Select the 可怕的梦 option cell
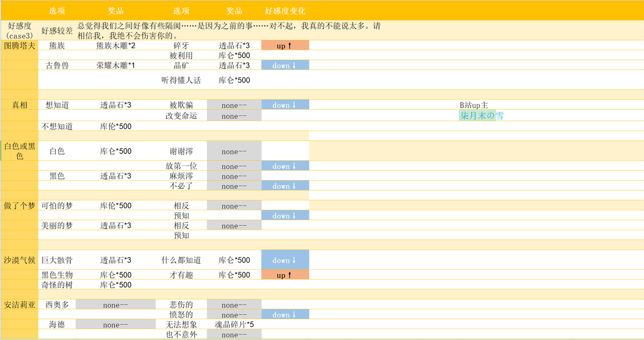This screenshot has height=340, width=644. 57,205
